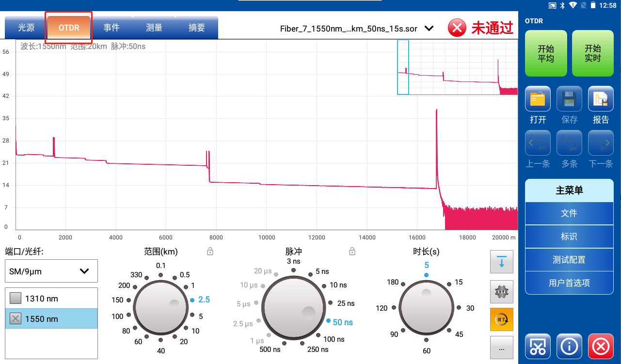
Task: Toggle the orange RT real-time icon
Action: click(501, 319)
